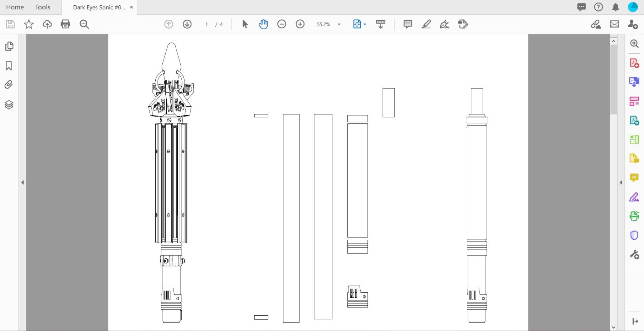The width and height of the screenshot is (644, 331).
Task: Open Combine Files tool
Action: pyautogui.click(x=634, y=82)
